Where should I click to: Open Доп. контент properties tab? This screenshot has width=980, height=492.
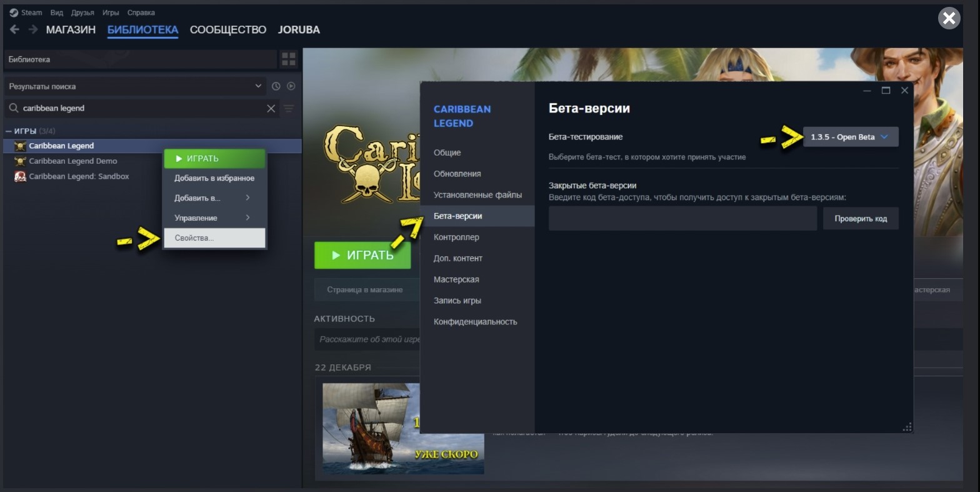pos(477,258)
